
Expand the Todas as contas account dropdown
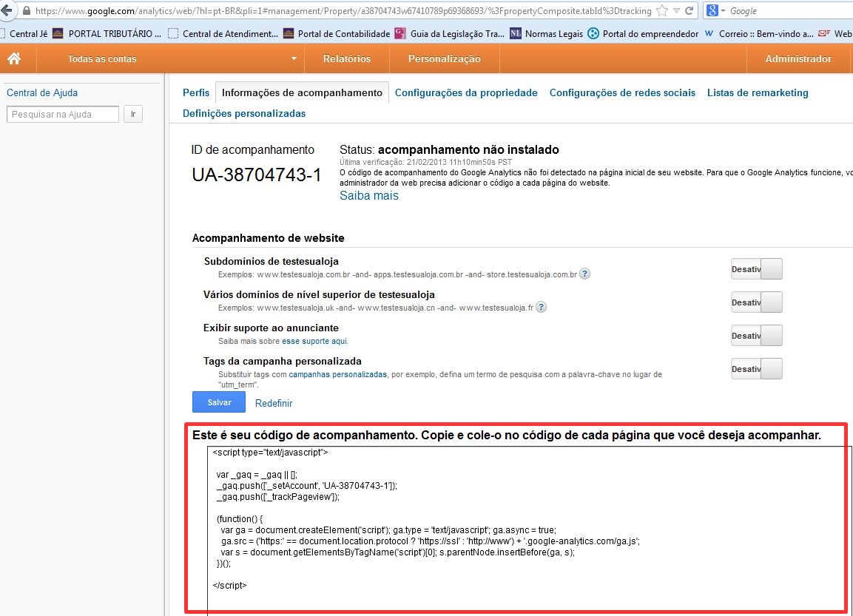pyautogui.click(x=294, y=58)
